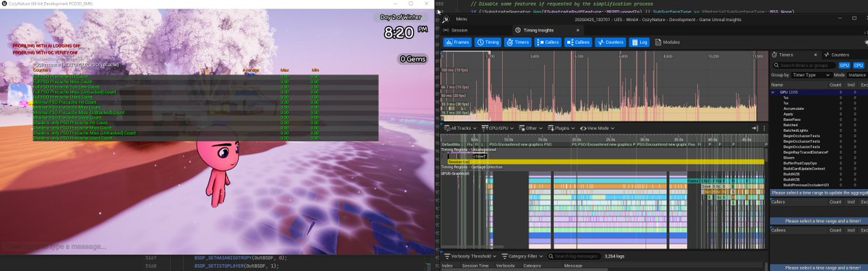Open the Menu in Unreal Insights
Image resolution: width=868 pixels, height=271 pixels.
pos(461,20)
